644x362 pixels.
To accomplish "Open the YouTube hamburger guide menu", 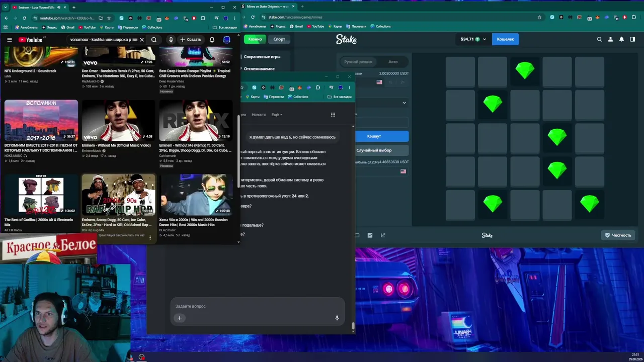I will click(x=9, y=40).
